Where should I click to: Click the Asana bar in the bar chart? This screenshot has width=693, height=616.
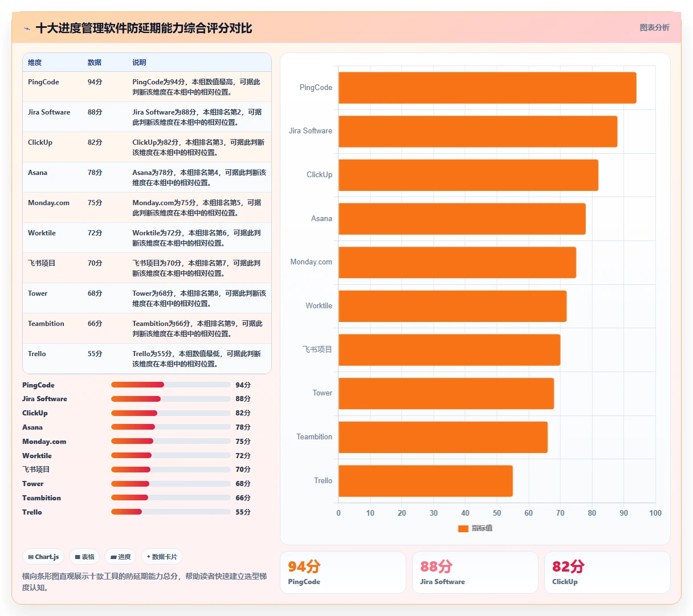[462, 219]
